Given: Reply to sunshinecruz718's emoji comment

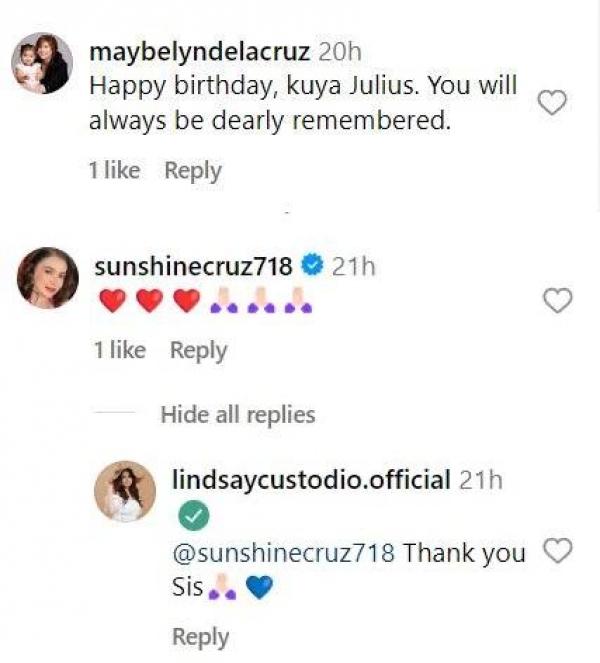Looking at the screenshot, I should (x=198, y=350).
